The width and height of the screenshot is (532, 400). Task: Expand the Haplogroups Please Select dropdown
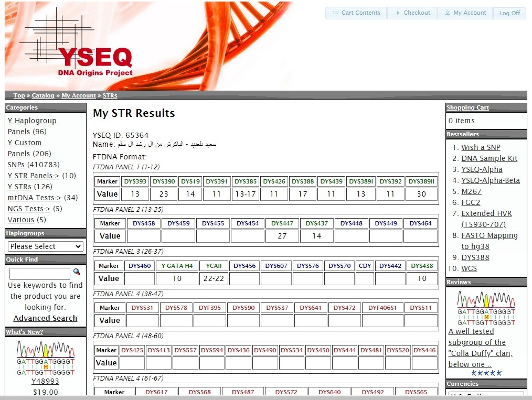click(x=46, y=246)
